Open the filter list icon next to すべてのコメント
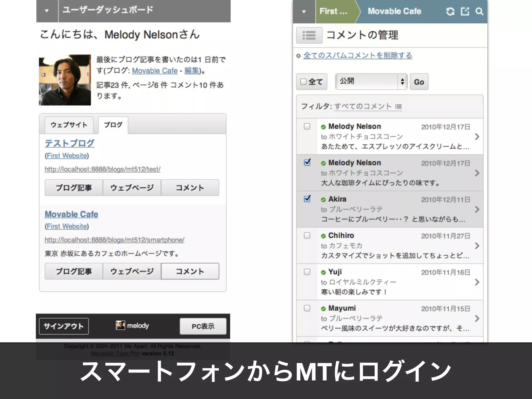 tap(398, 107)
